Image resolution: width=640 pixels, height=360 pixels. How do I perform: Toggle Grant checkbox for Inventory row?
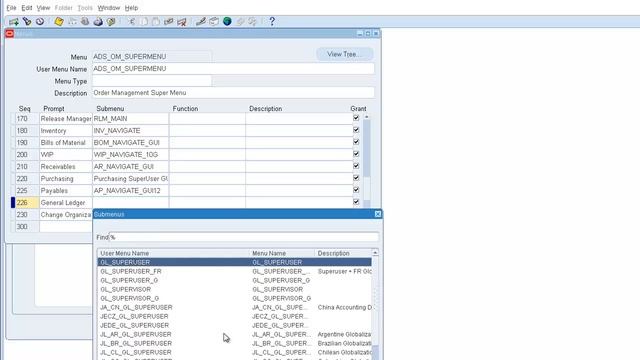pyautogui.click(x=356, y=130)
